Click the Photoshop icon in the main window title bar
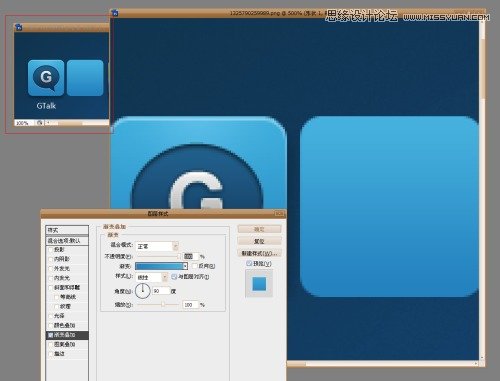 coord(115,13)
